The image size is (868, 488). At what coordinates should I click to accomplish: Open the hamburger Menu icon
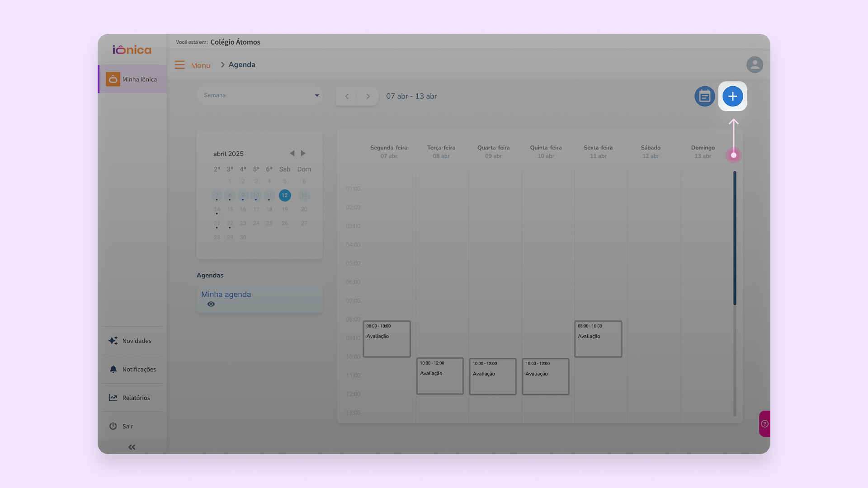pos(180,65)
